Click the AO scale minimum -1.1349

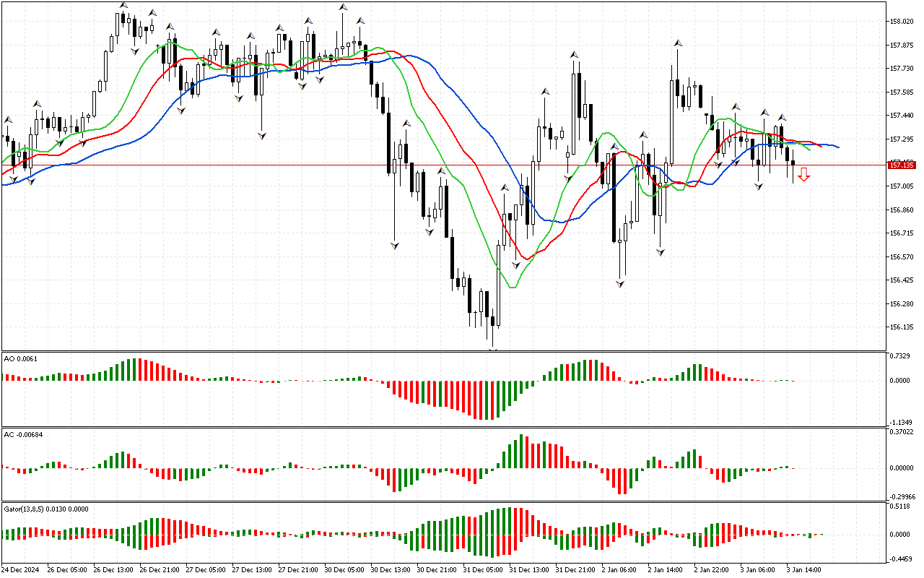(x=900, y=423)
